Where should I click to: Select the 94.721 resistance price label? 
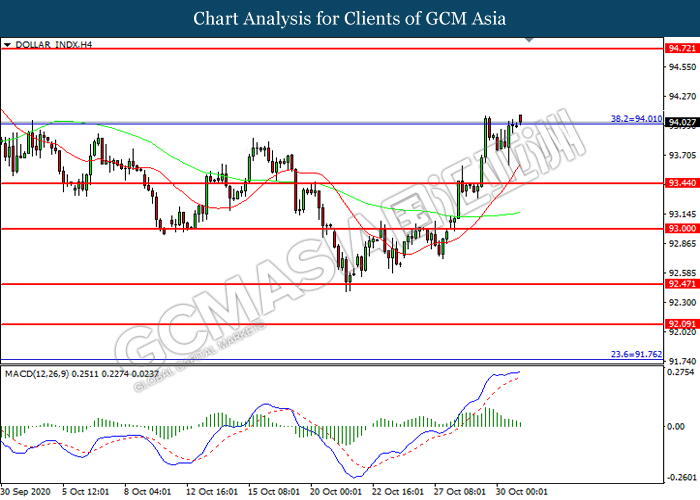(682, 48)
